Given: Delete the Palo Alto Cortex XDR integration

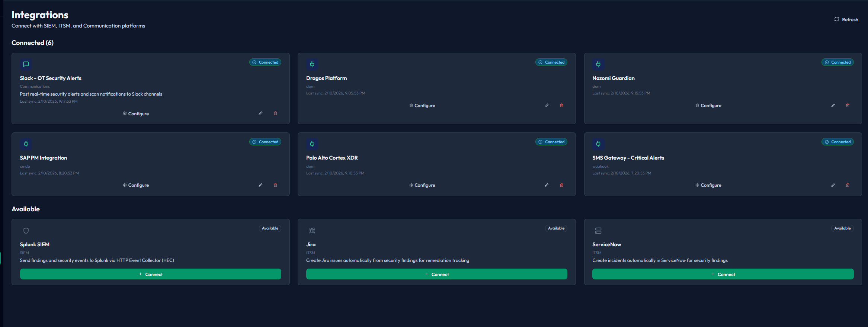Looking at the screenshot, I should (x=561, y=185).
